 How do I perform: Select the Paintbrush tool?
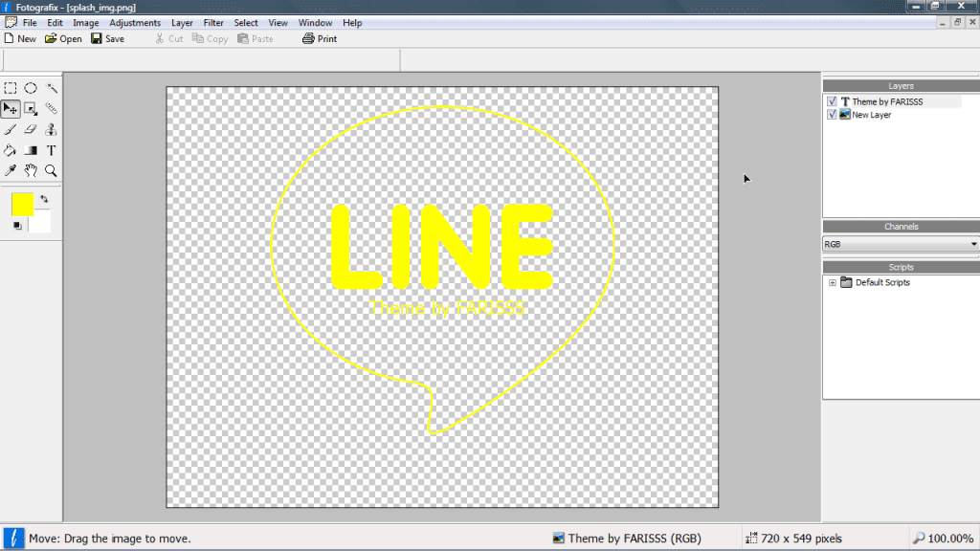(10, 130)
